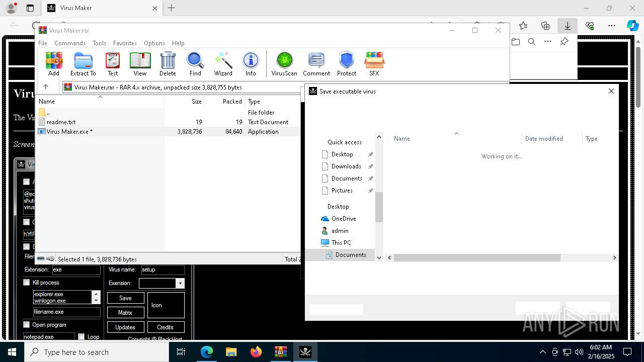Open WinRAR from the taskbar
644x362 pixels.
pos(281,352)
